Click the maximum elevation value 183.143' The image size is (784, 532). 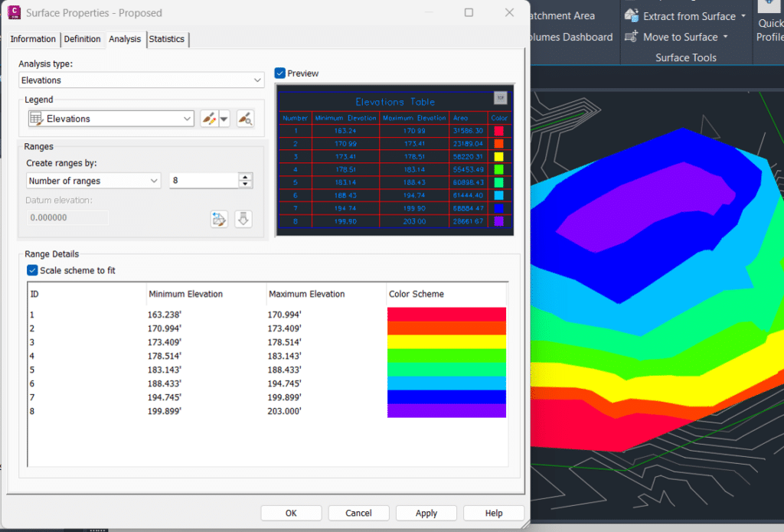pos(285,356)
